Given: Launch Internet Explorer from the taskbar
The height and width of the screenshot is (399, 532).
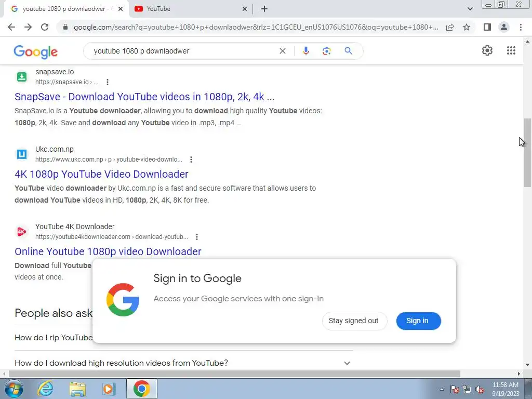Looking at the screenshot, I should click(x=45, y=389).
